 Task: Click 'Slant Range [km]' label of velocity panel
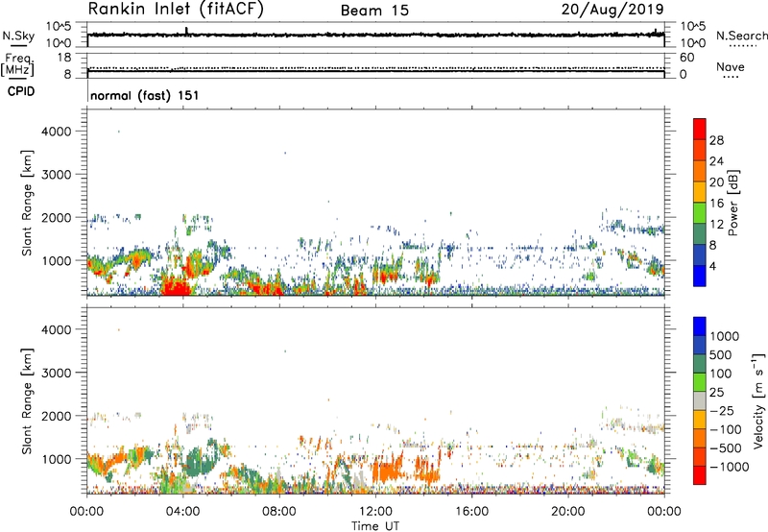(x=27, y=401)
